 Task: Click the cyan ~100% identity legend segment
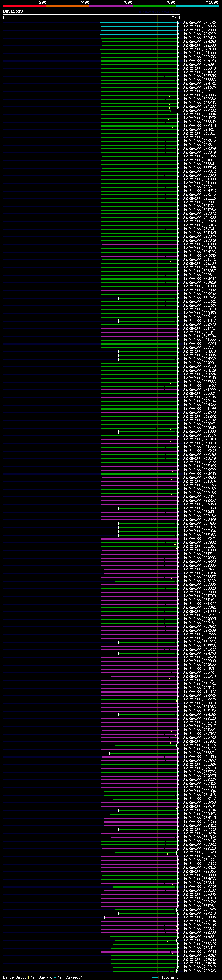click(x=197, y=7)
